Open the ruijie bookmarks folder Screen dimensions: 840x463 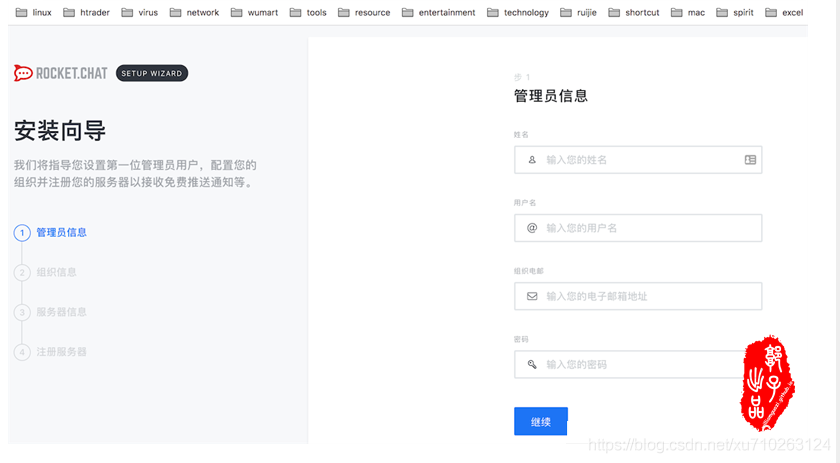579,12
